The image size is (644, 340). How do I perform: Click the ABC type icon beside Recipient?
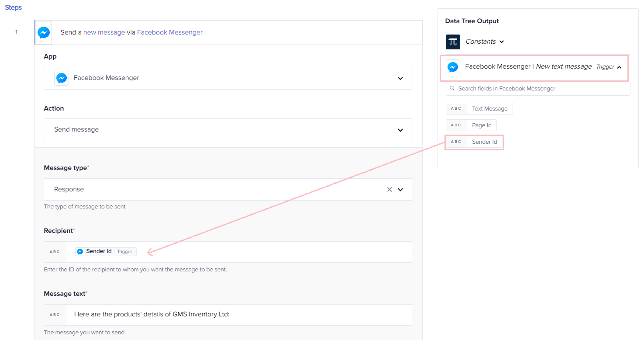pos(55,252)
